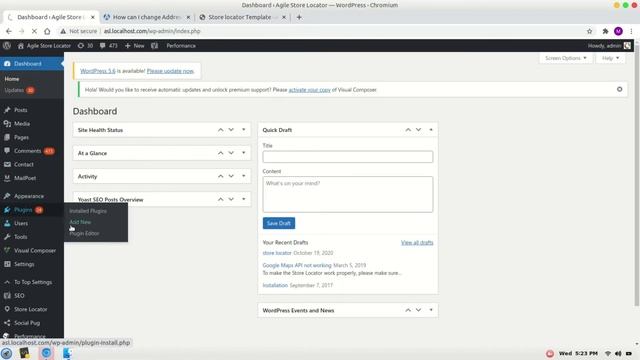Open Updates submenu item
This screenshot has height=360, width=640.
coord(19,90)
